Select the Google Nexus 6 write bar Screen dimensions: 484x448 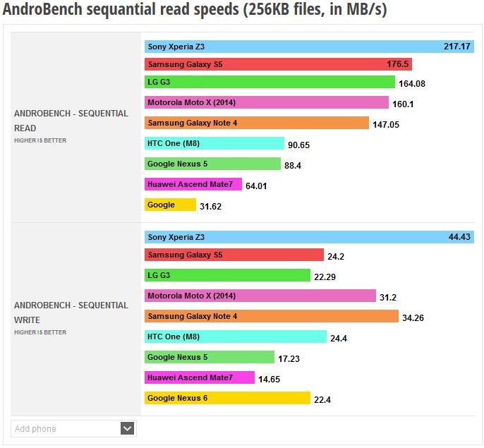[227, 398]
